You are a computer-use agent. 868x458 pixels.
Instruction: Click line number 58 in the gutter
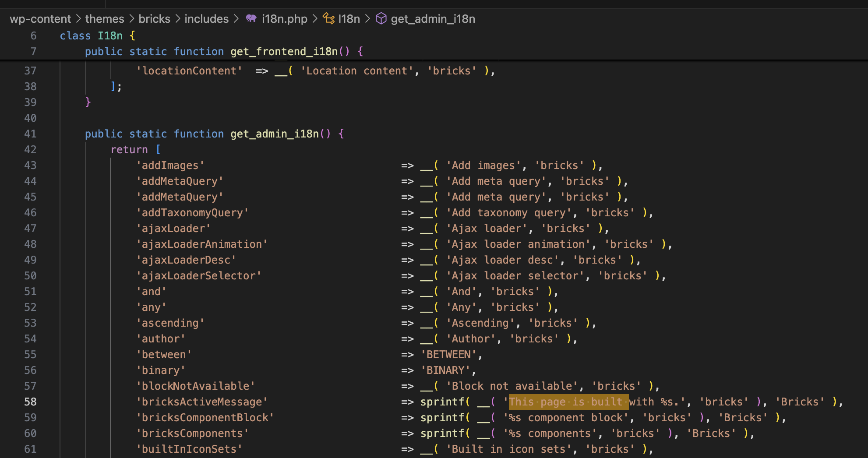pos(30,402)
